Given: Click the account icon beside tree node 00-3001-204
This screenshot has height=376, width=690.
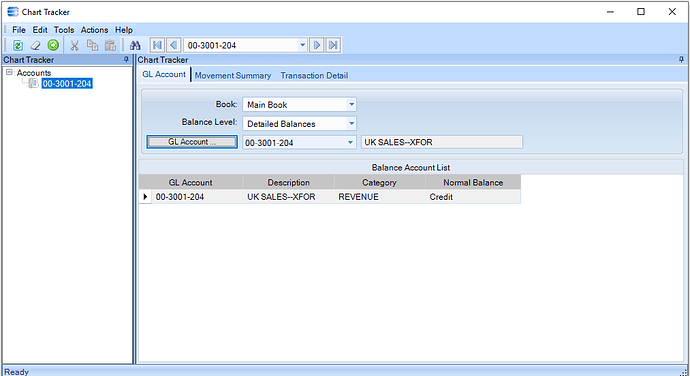Looking at the screenshot, I should (x=33, y=83).
